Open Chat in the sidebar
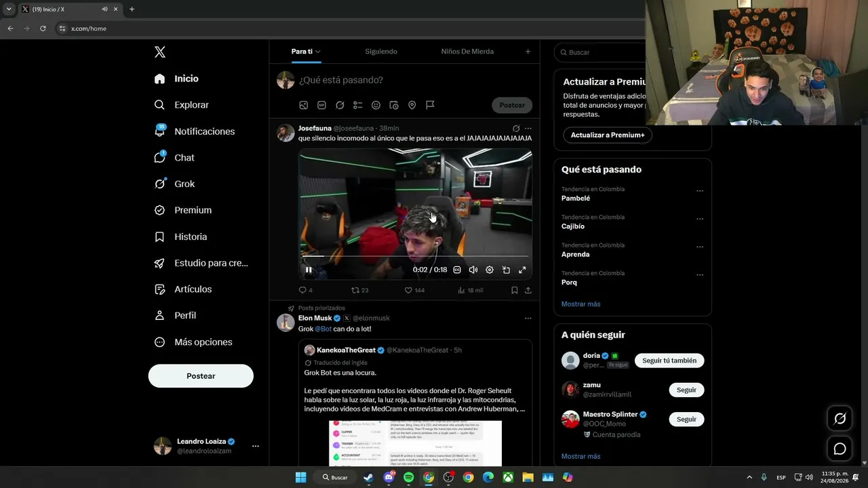The width and height of the screenshot is (868, 488). click(174, 157)
